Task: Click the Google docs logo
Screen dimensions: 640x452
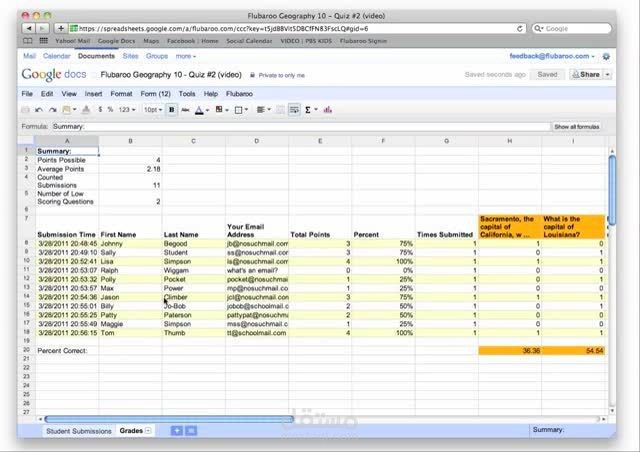Action: pyautogui.click(x=54, y=74)
